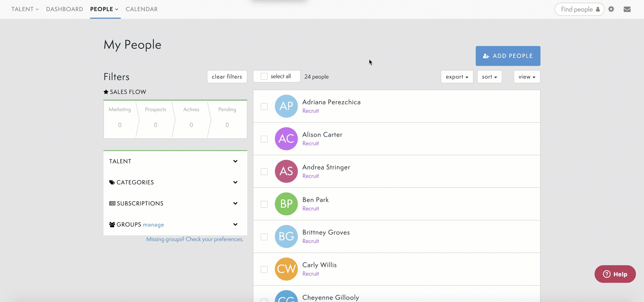
Task: Select the checkbox for Ben Park
Action: 264,204
